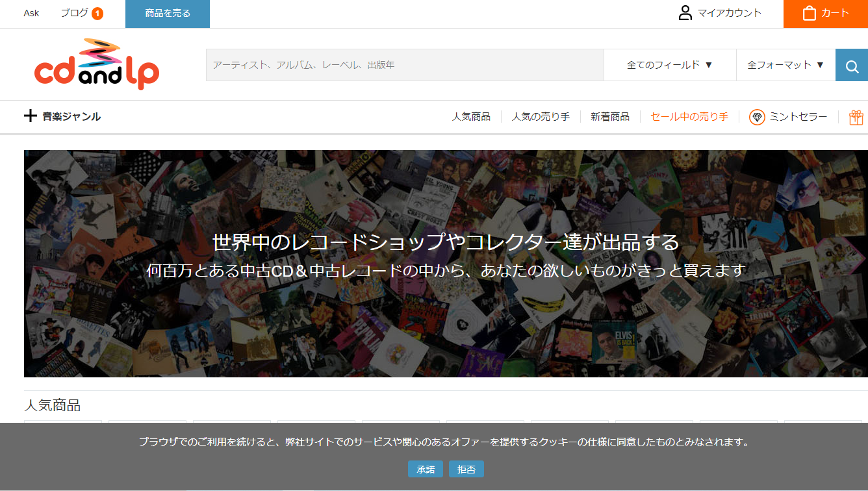
Task: Click the 人気商品 section heading
Action: pyautogui.click(x=52, y=405)
